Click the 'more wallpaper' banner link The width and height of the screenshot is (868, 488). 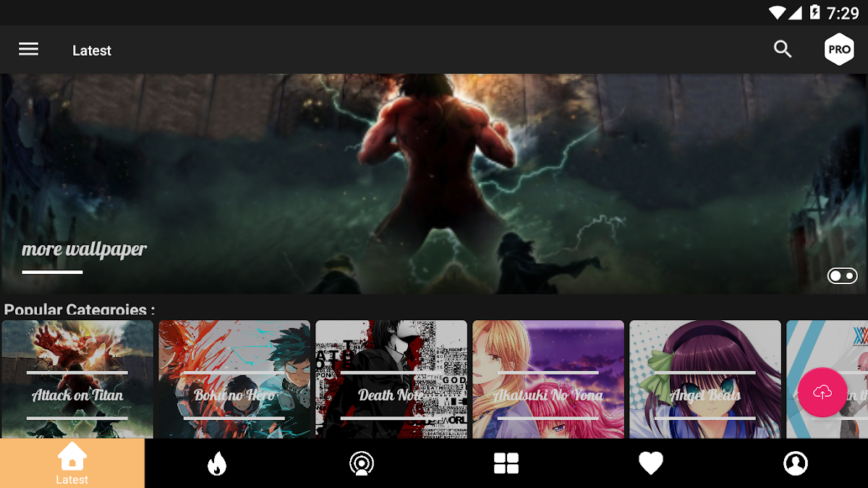tap(84, 249)
